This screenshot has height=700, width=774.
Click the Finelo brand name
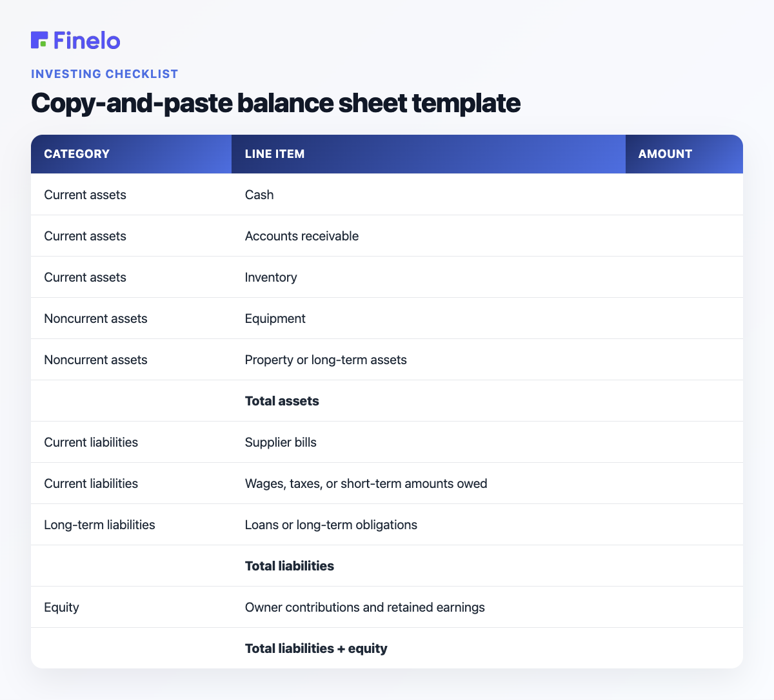click(87, 40)
